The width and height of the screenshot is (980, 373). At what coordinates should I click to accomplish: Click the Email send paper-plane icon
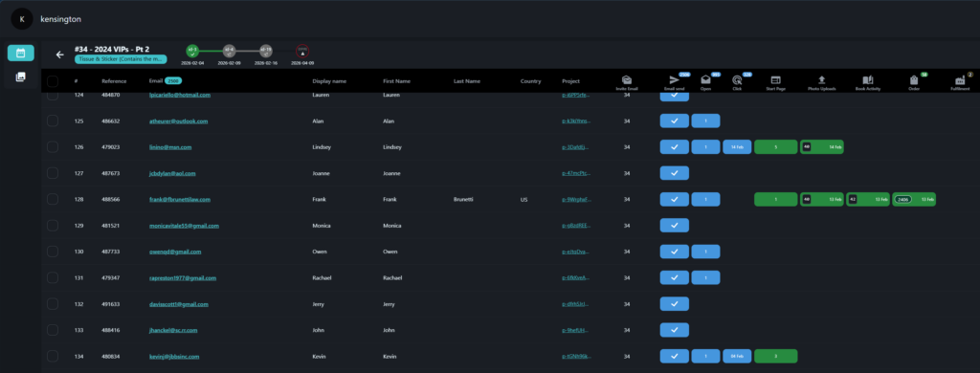pos(674,80)
